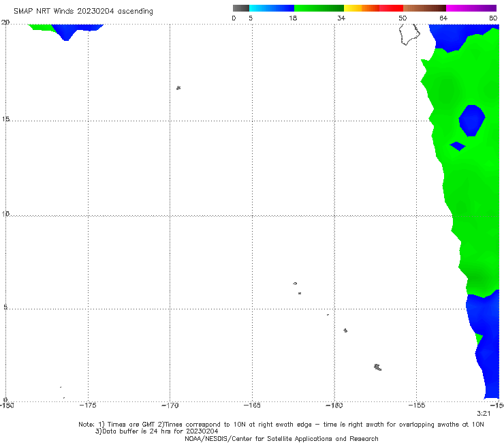The height and width of the screenshot is (443, 504).
Task: Select the yellow-to-red segment of the color bar
Action: coord(373,8)
